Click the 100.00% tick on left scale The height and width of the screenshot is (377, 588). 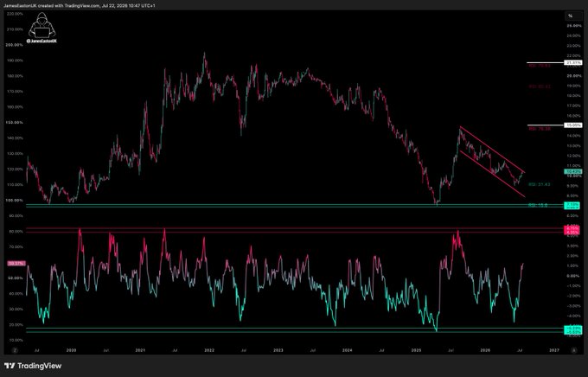[15, 201]
